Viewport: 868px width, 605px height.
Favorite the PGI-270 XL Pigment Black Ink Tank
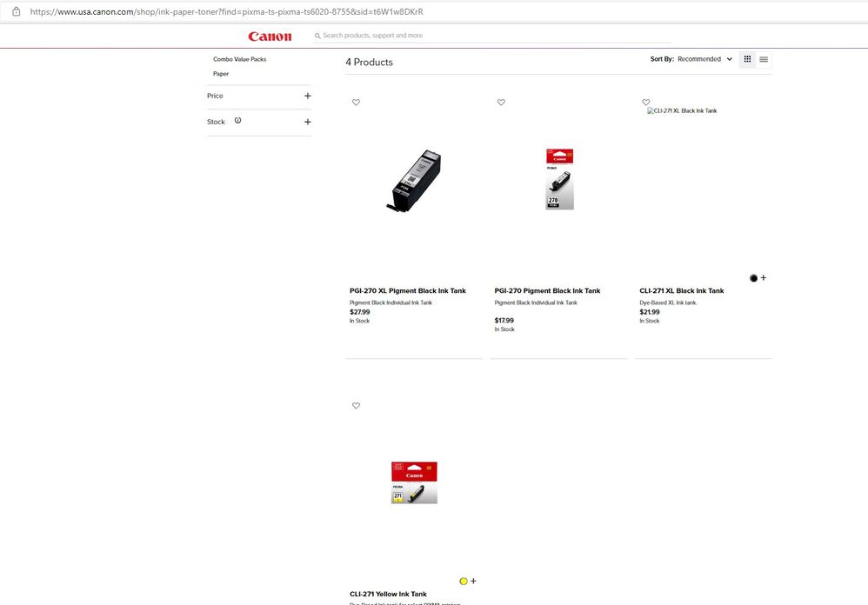tap(356, 102)
